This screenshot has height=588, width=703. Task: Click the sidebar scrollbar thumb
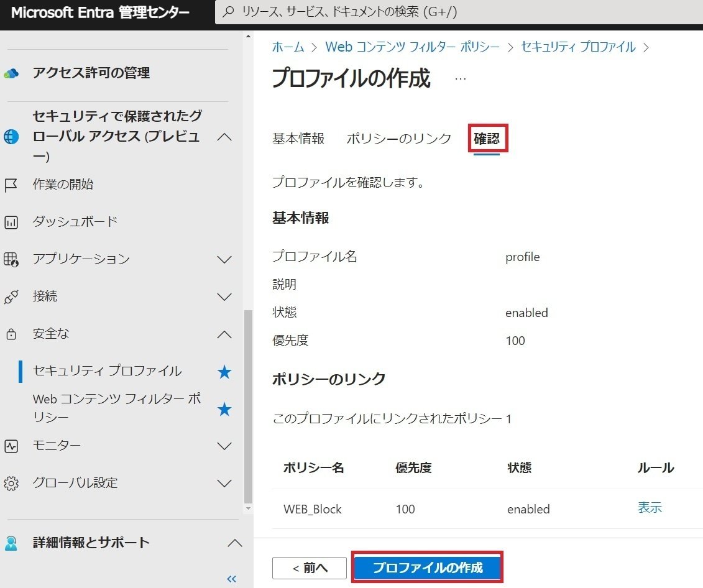coord(249,407)
